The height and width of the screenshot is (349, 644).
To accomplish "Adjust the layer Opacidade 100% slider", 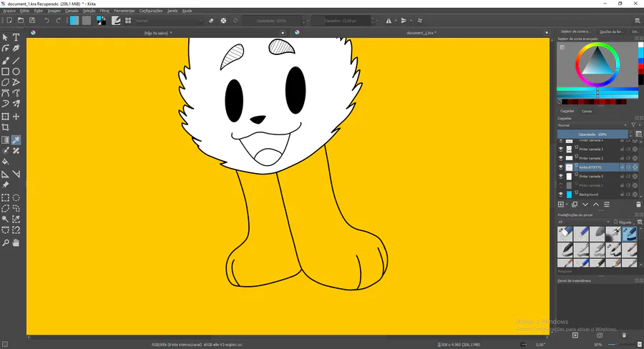I will click(x=592, y=134).
